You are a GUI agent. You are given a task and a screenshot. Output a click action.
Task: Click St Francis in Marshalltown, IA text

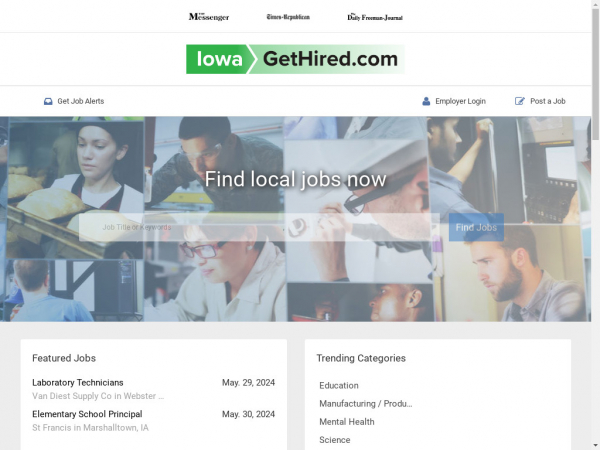pos(90,427)
